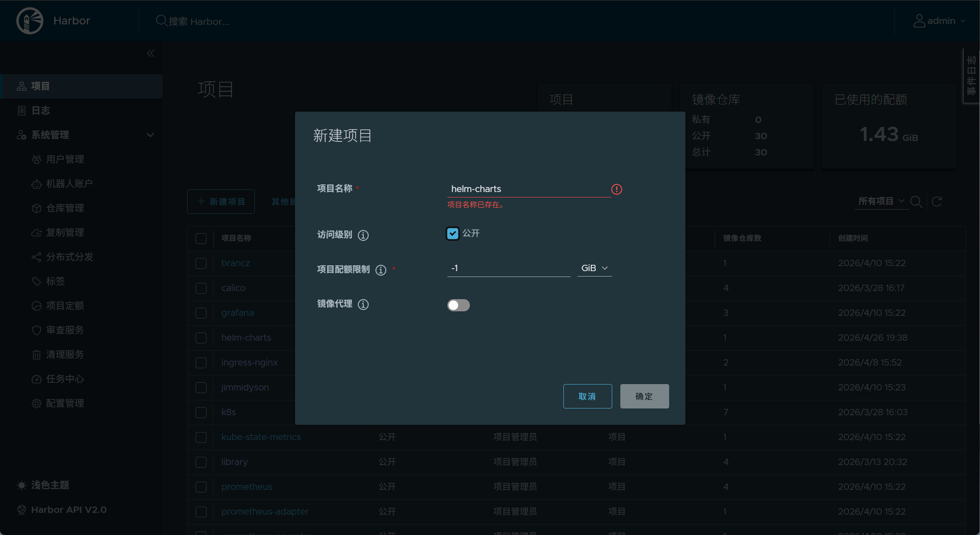This screenshot has height=535, width=980.
Task: Click the search magnifier in the header
Action: click(161, 21)
